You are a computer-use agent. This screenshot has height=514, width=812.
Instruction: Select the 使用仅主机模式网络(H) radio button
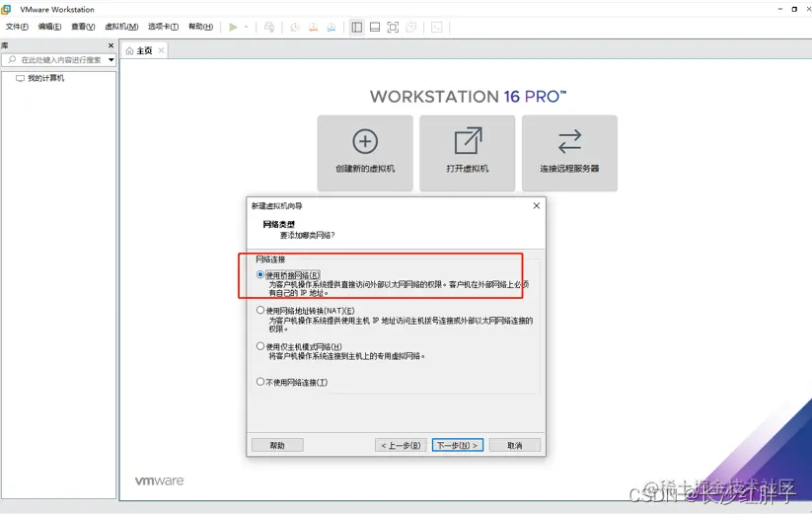coord(260,345)
